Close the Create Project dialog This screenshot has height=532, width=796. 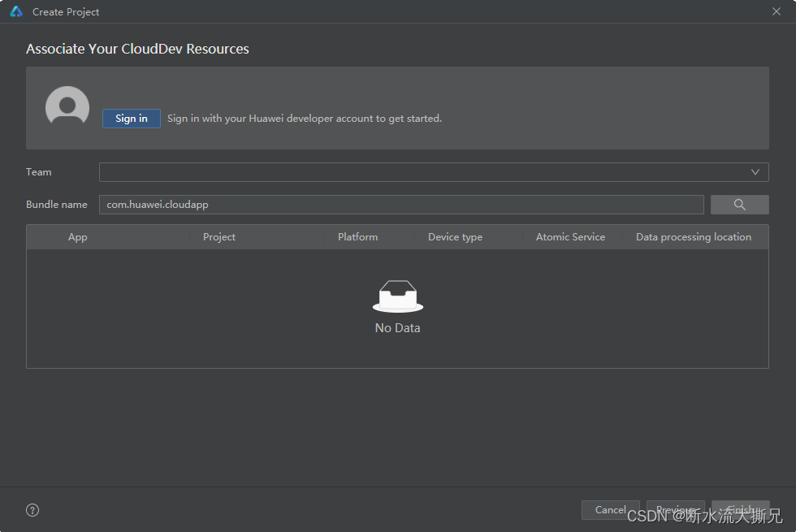[x=777, y=12]
